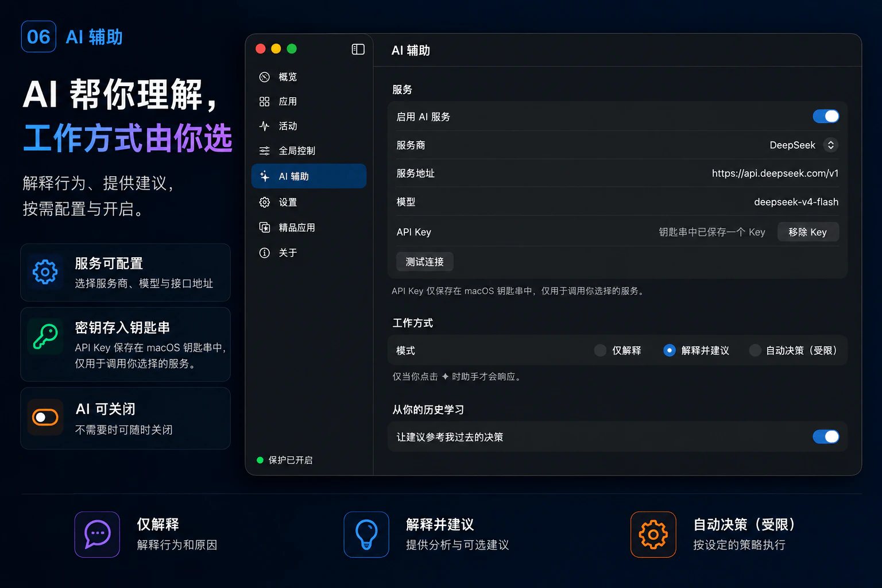
Task: Click the 概览 gauge icon
Action: pos(264,77)
